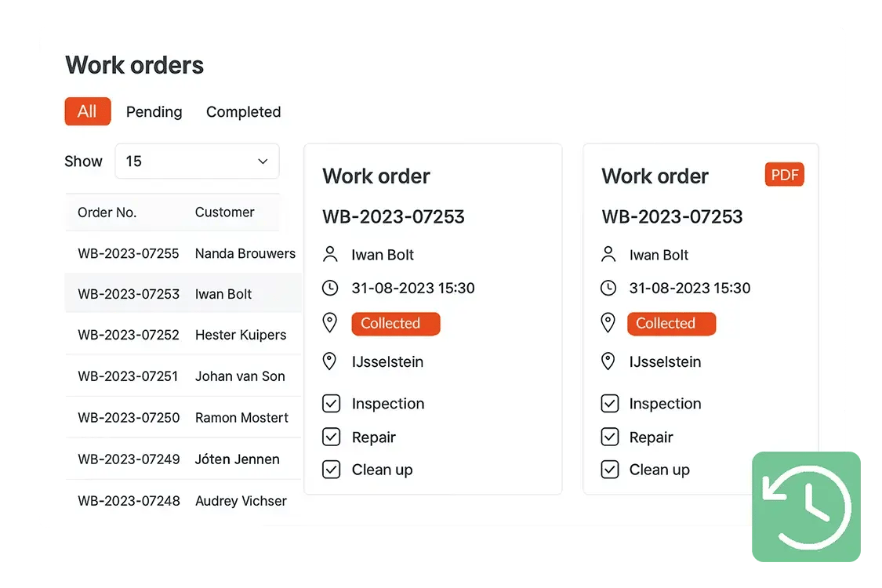Switch to the Completed tab
Screen dimensions: 882x588
(243, 111)
